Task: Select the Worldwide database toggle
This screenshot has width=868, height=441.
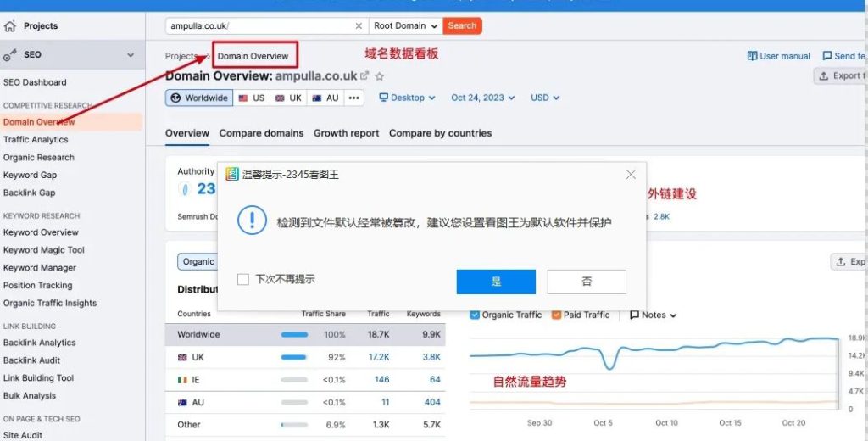Action: click(199, 98)
